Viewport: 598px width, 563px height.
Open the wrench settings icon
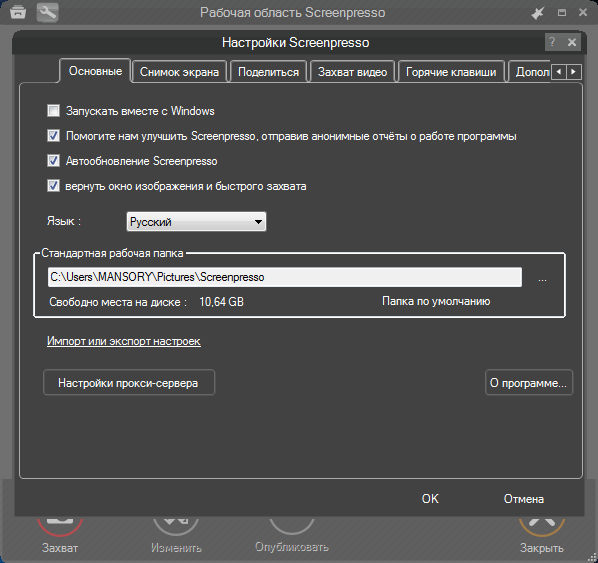(x=48, y=12)
